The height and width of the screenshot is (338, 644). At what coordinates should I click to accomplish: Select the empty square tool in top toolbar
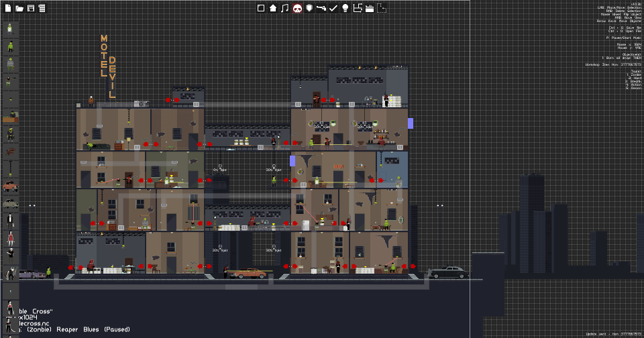coord(261,8)
